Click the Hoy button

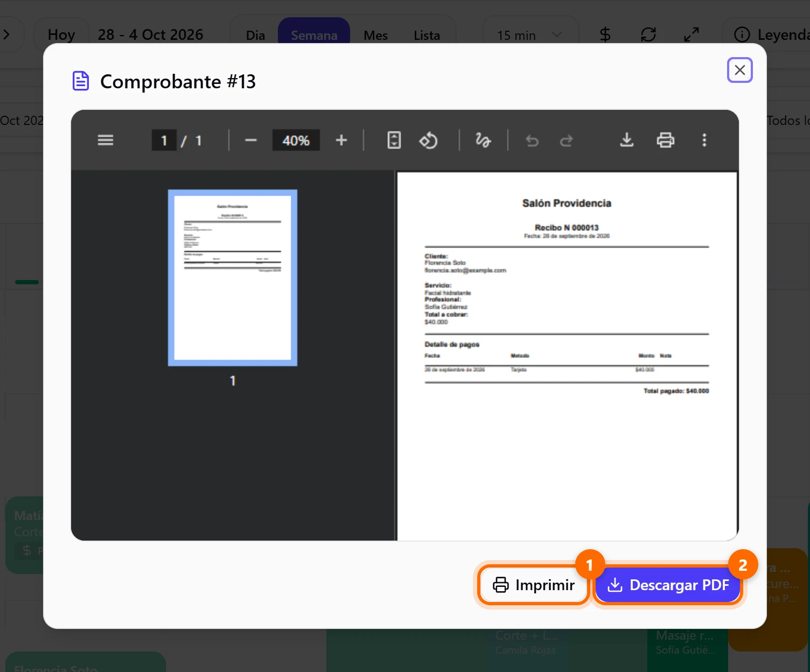(x=61, y=35)
